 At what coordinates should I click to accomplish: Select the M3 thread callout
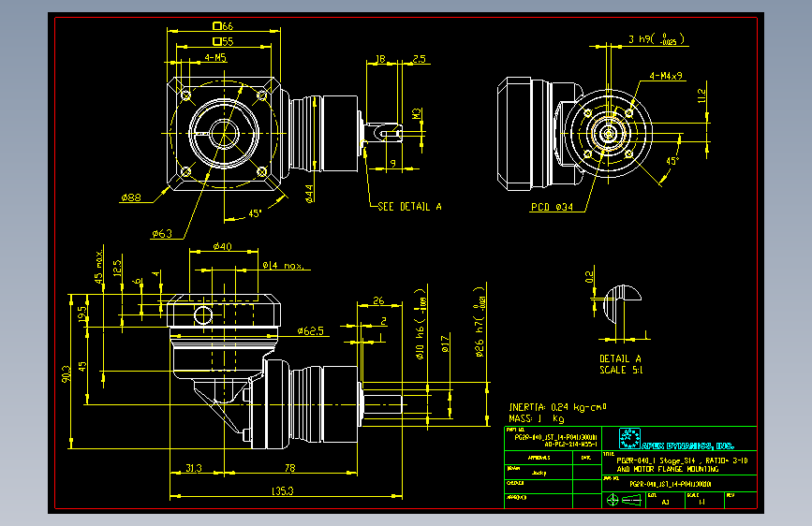point(417,114)
